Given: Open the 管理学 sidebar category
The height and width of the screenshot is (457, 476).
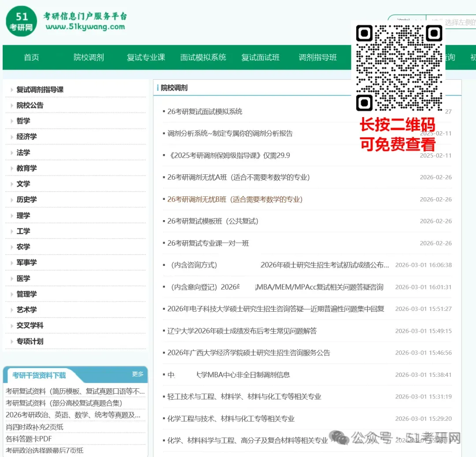Looking at the screenshot, I should click(x=26, y=294).
